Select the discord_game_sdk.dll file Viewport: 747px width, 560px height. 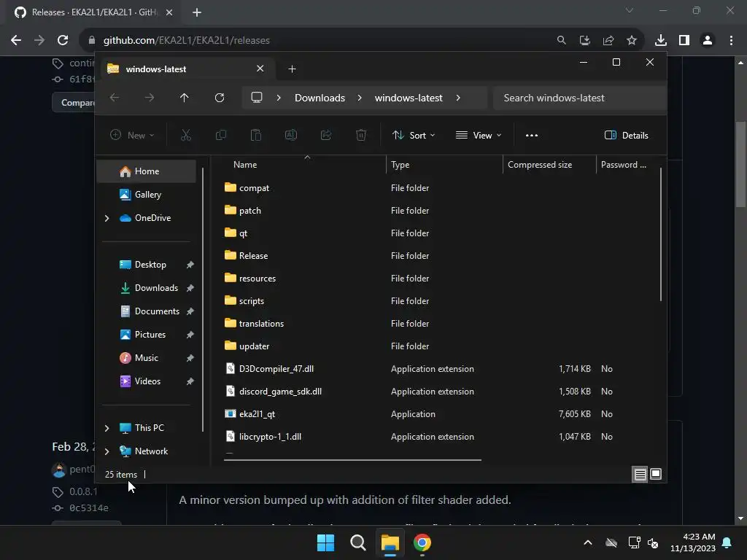(280, 392)
